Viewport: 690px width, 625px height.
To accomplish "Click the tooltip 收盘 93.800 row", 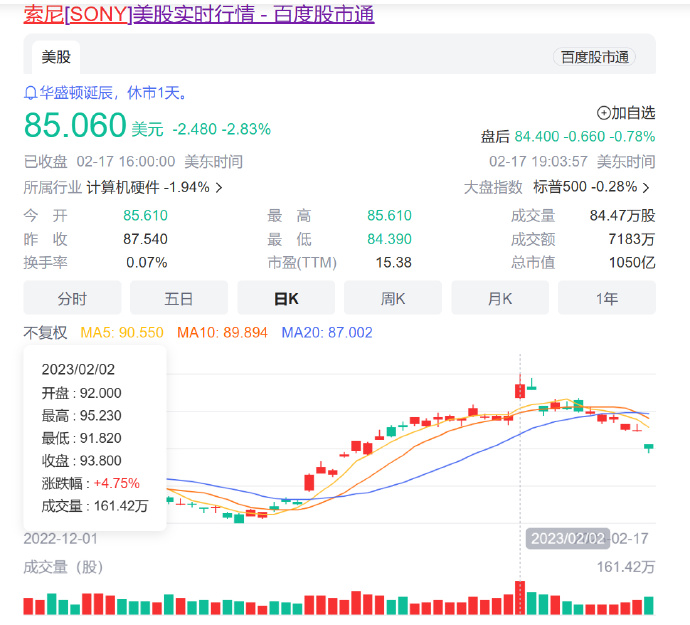I will [x=81, y=461].
